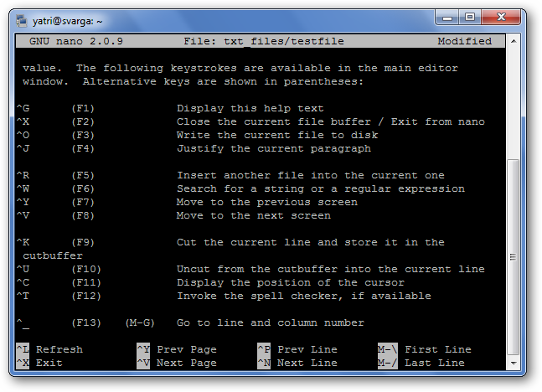Click the 'Display this help text' line
Image resolution: width=542 pixels, height=392 pixels.
pyautogui.click(x=250, y=108)
